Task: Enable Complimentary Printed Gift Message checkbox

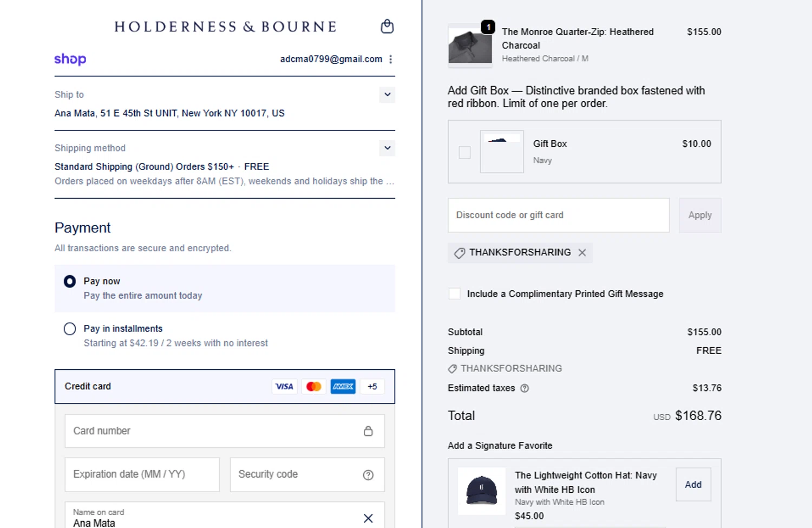Action: (455, 294)
